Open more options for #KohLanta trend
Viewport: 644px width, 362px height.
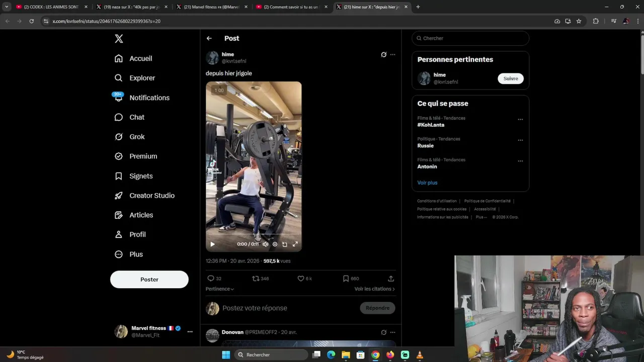tap(520, 120)
